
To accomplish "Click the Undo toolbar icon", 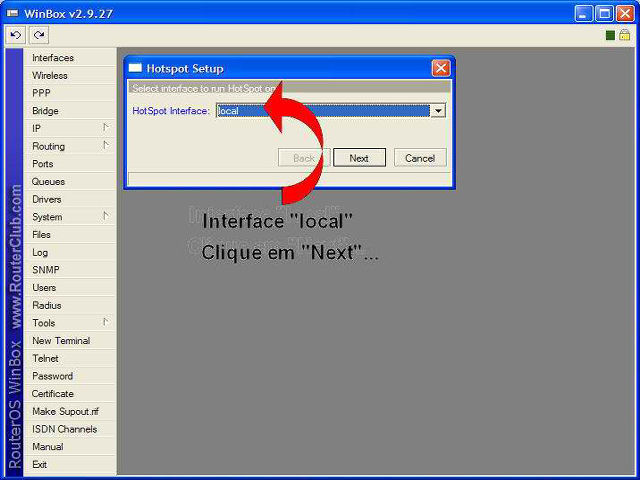I will point(16,35).
